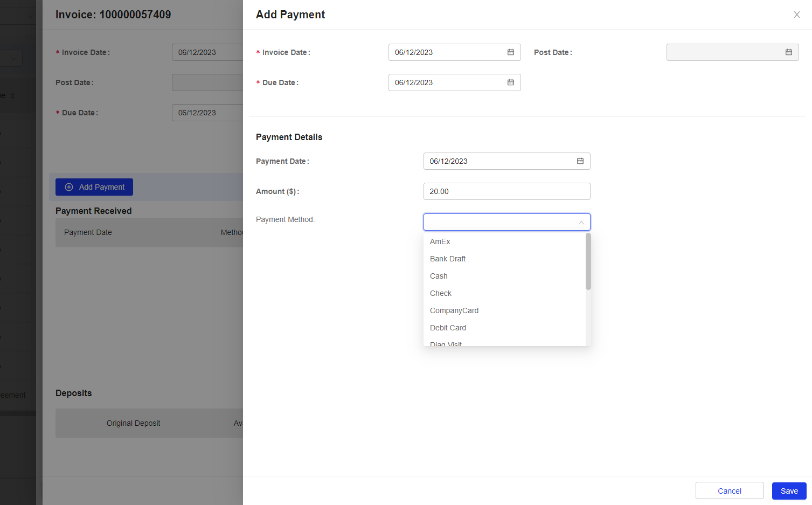Open calendar icon in Invoice Date field
The image size is (812, 505).
[x=511, y=52]
